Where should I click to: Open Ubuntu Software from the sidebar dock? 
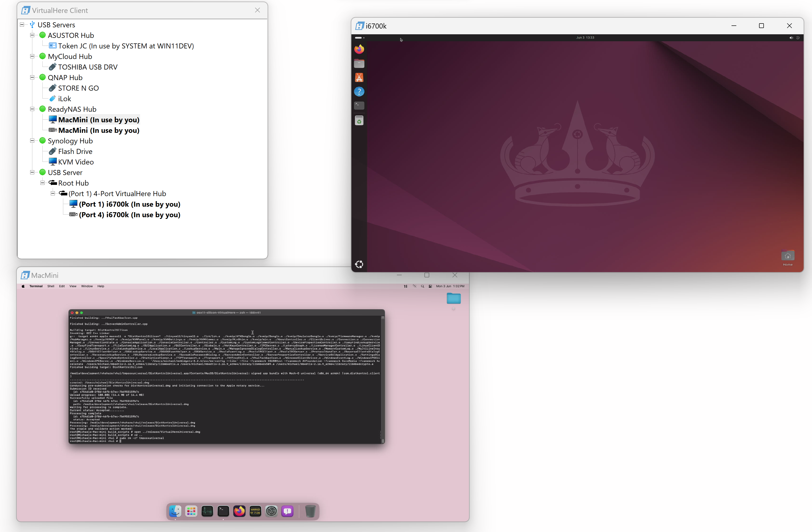[x=359, y=77]
